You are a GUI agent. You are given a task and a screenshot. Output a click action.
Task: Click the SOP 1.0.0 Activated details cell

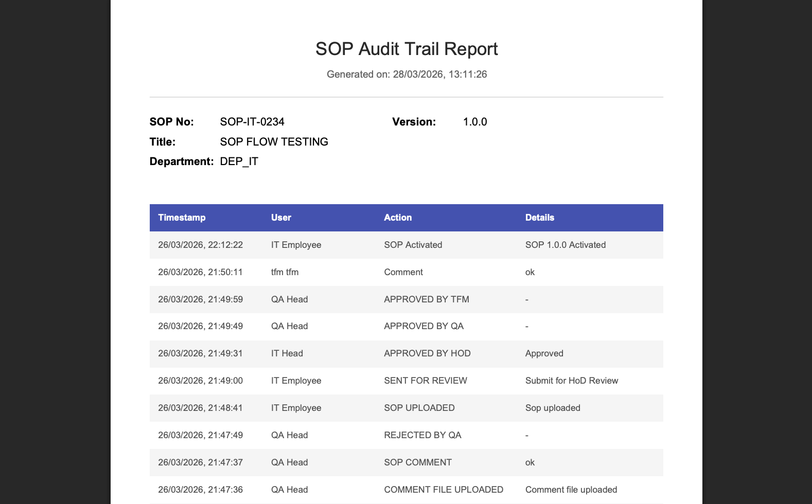pyautogui.click(x=566, y=245)
